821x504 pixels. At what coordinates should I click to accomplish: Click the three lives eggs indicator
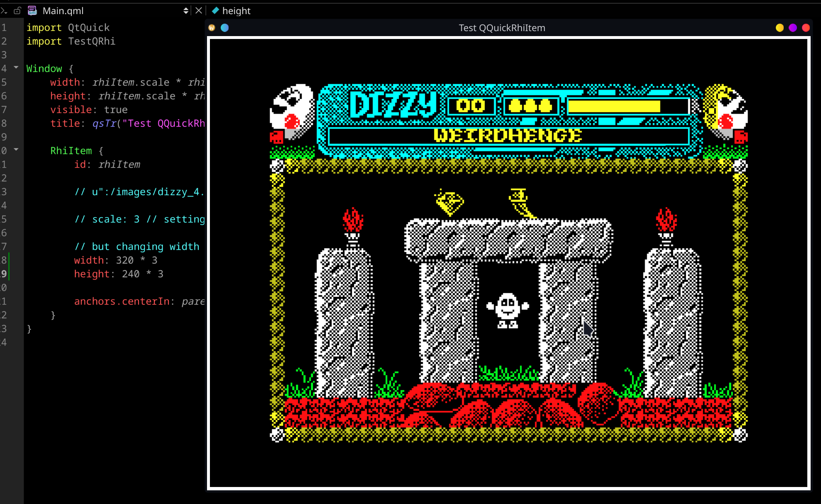click(531, 106)
